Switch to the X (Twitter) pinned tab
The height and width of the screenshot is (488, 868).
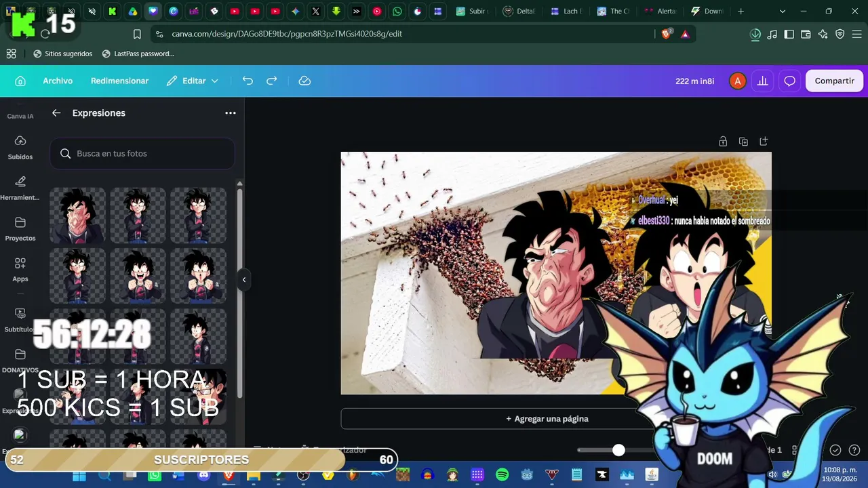pos(316,12)
